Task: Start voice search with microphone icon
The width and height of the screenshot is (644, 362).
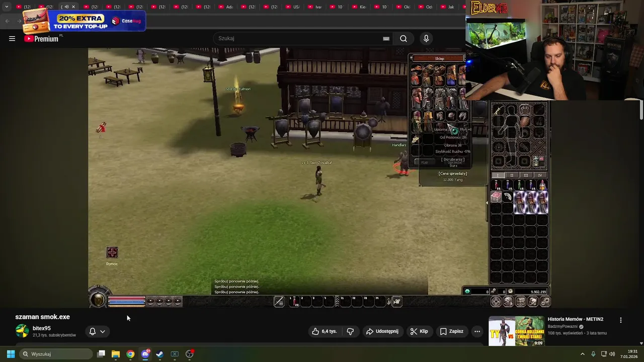Action: [x=426, y=39]
